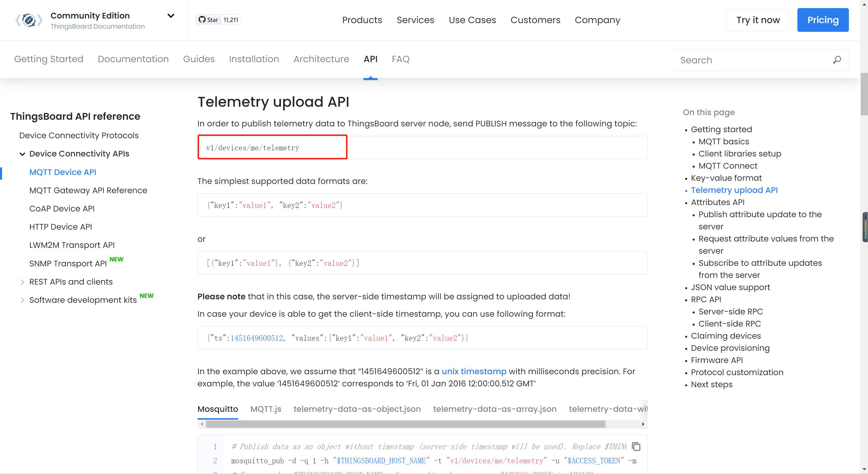Jump to Client libraries setup
868x474 pixels.
(x=740, y=154)
